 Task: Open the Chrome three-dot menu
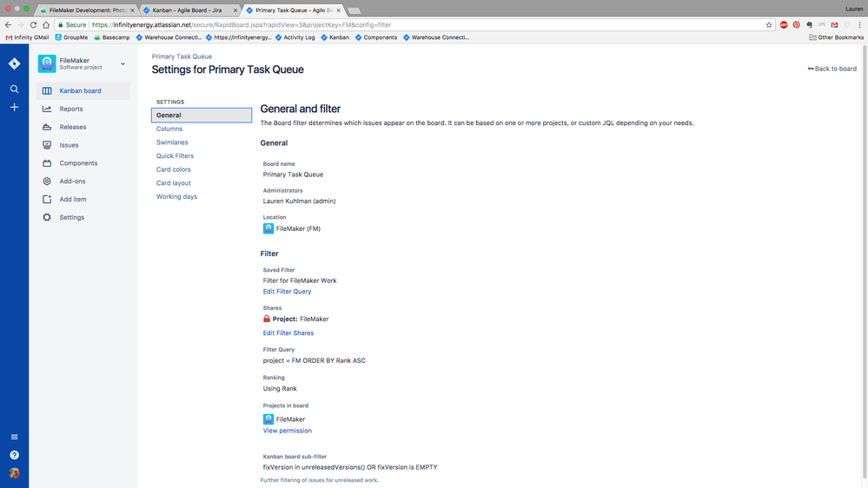pyautogui.click(x=859, y=25)
